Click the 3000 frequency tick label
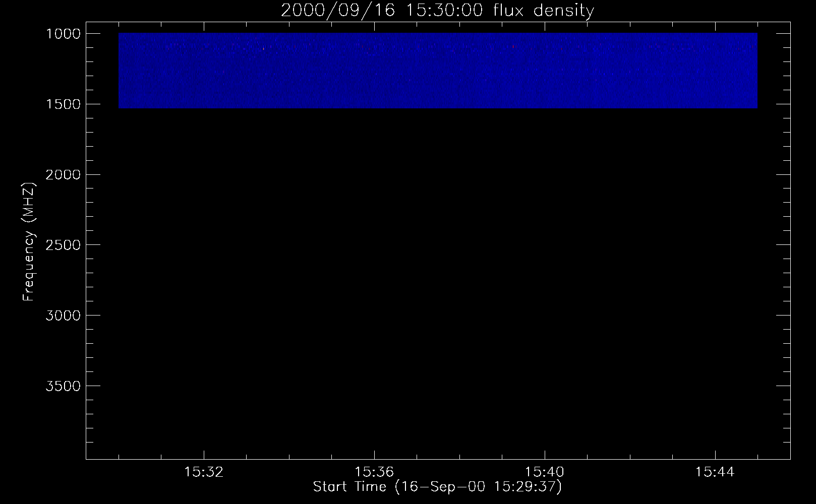 coord(63,316)
